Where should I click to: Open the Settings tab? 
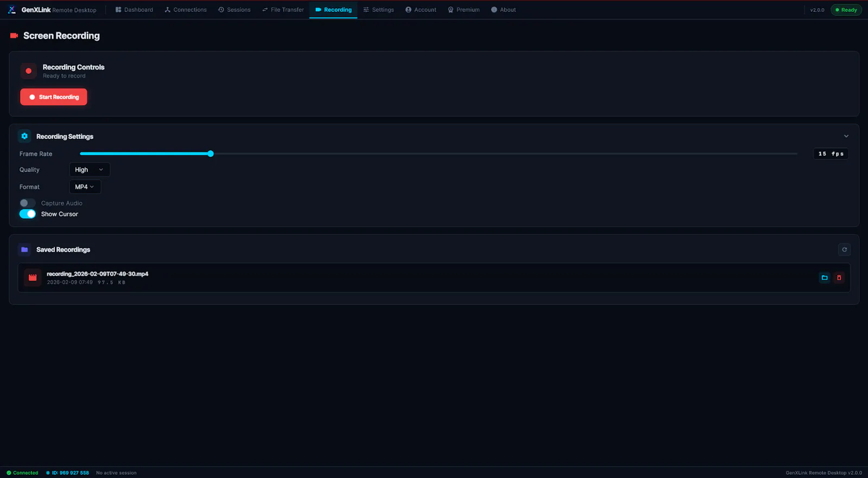point(379,10)
